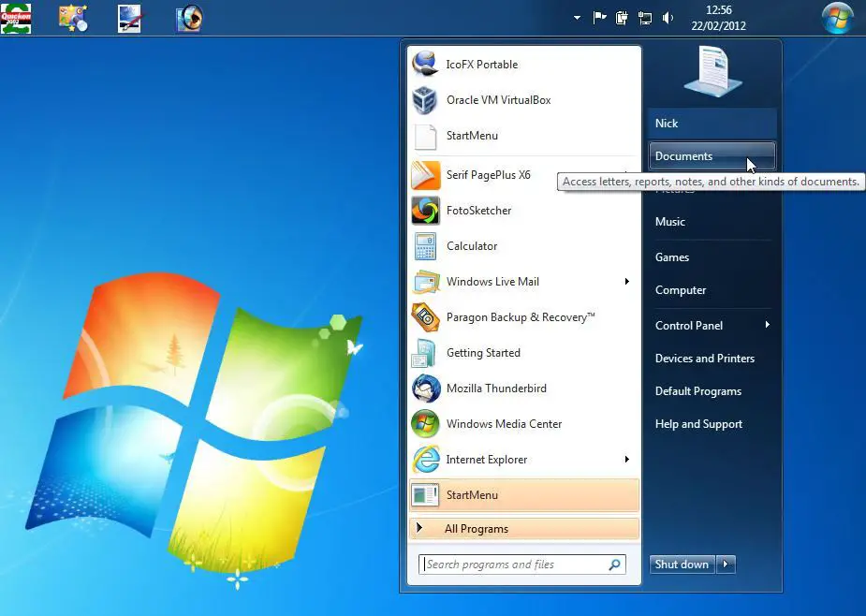866x616 pixels.
Task: Expand Internet Explorer jump list arrow
Action: tap(627, 460)
